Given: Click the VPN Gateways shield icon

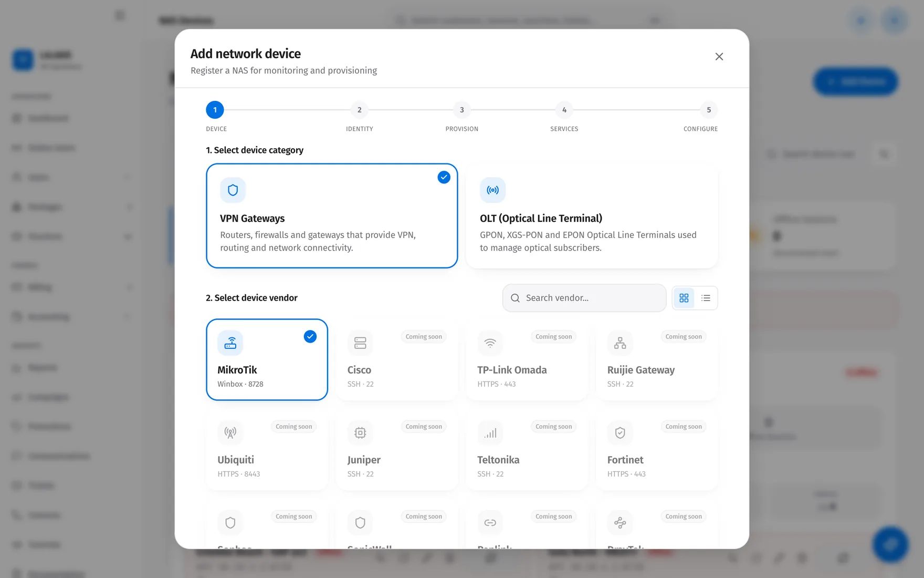Looking at the screenshot, I should click(233, 190).
